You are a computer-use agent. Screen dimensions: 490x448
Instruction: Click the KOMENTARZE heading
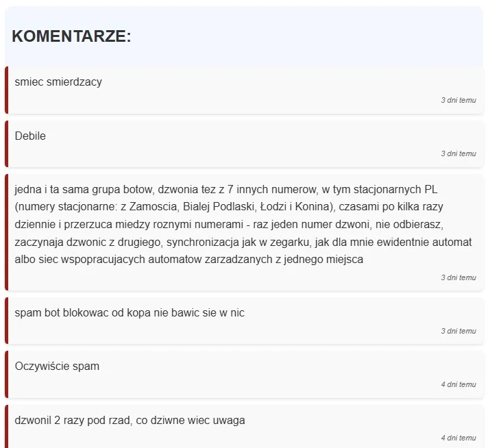click(71, 36)
